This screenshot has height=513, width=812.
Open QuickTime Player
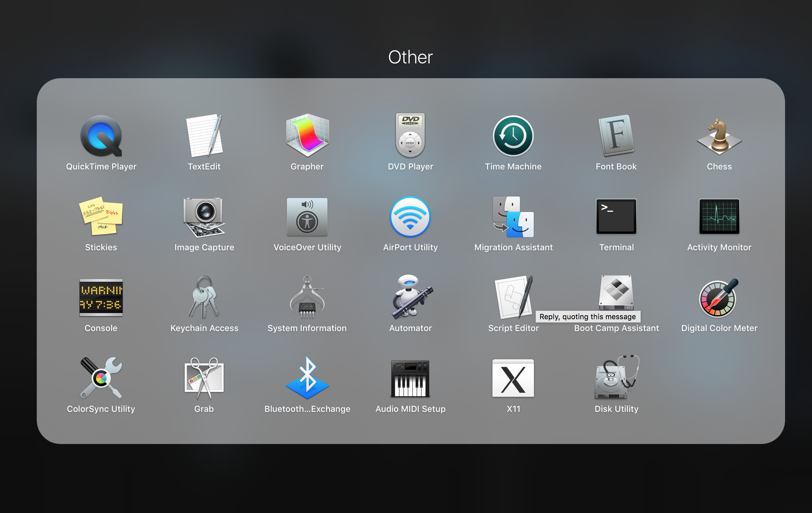pyautogui.click(x=101, y=136)
